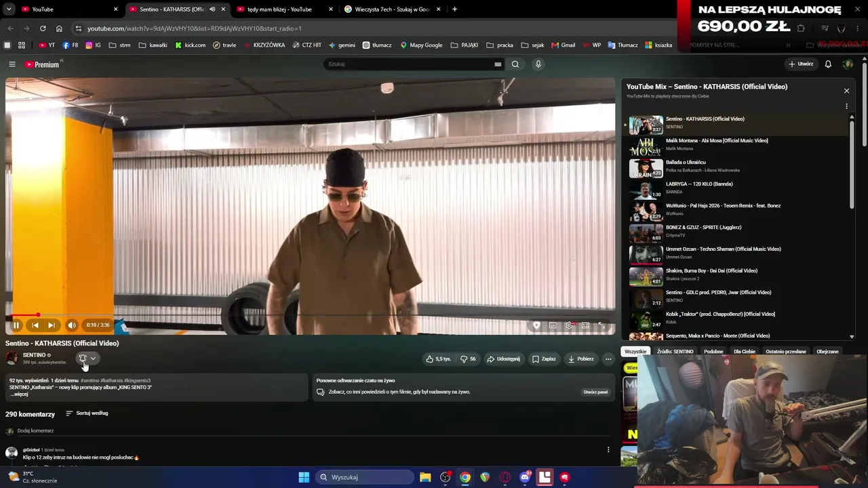The height and width of the screenshot is (488, 868).
Task: Pause the video playback
Action: tap(16, 325)
